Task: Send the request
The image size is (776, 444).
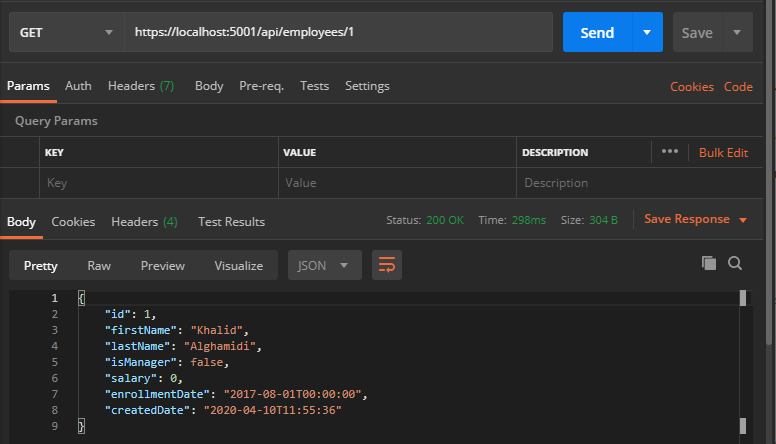Action: [x=597, y=32]
